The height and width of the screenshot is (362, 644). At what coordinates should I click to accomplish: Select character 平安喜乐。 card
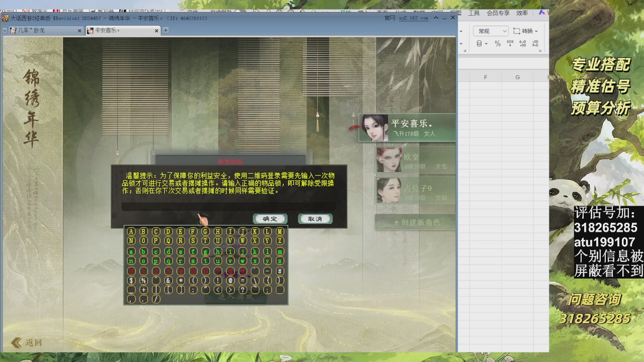tap(407, 128)
